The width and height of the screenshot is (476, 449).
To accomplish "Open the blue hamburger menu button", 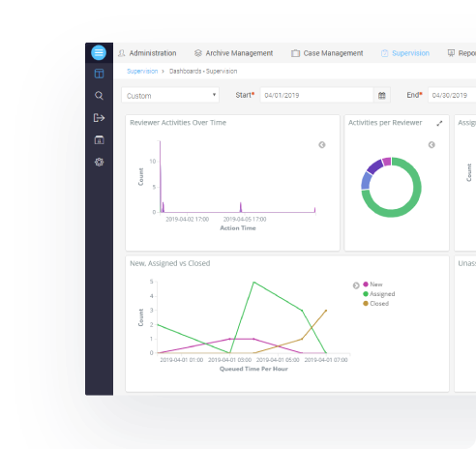I will 99,52.
